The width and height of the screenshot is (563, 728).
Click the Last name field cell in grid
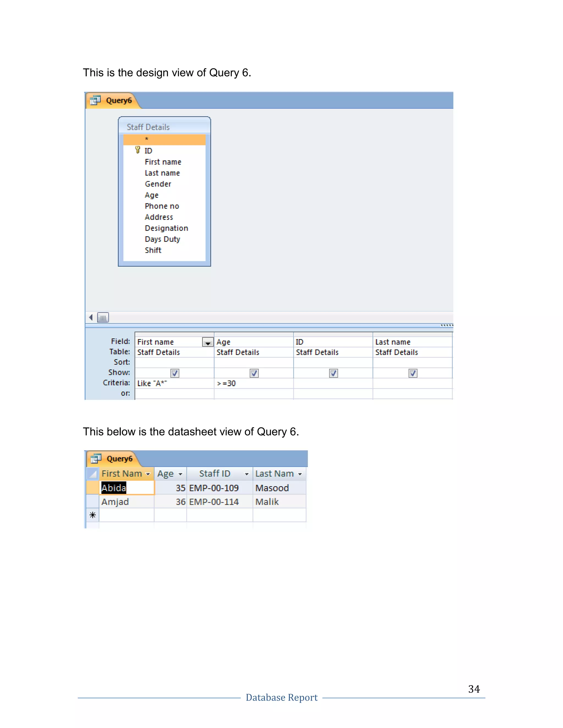[413, 342]
